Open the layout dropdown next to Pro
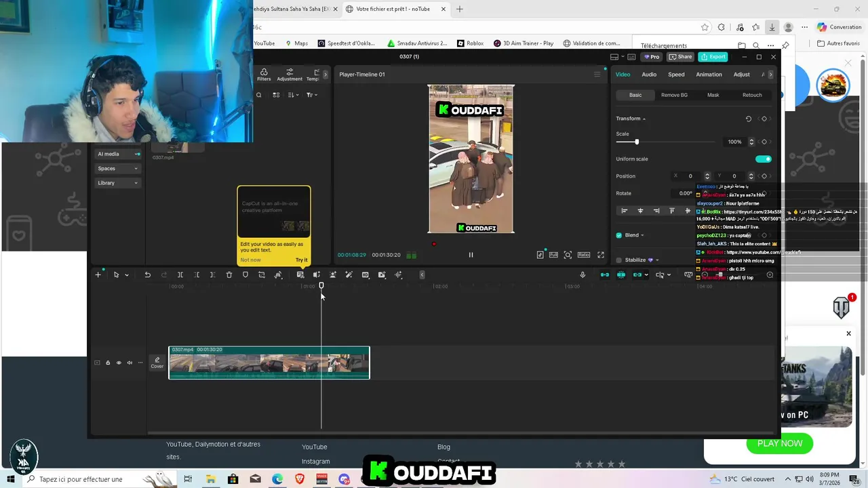 623,57
